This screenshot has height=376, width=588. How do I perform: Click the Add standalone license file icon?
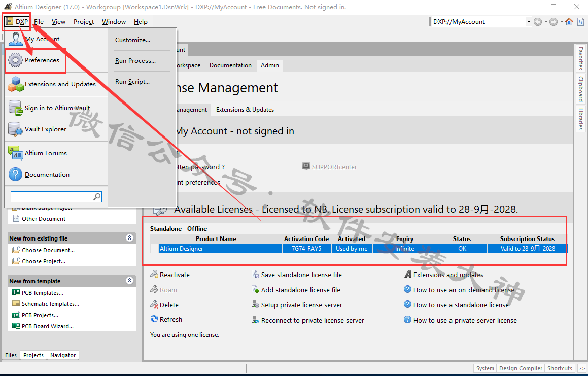(255, 289)
